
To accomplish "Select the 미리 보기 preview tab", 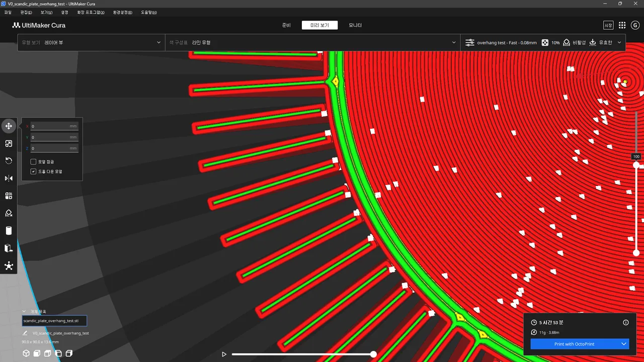I will [x=319, y=25].
